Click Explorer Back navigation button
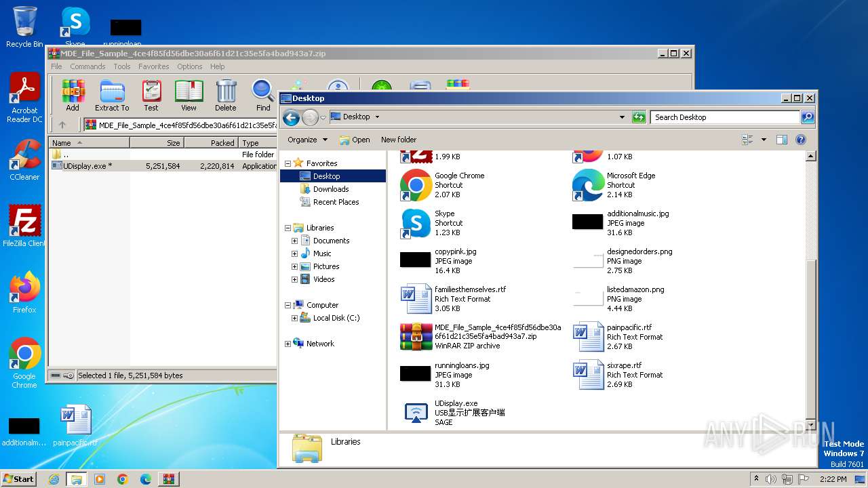Screen dimensions: 868x488 [x=291, y=118]
